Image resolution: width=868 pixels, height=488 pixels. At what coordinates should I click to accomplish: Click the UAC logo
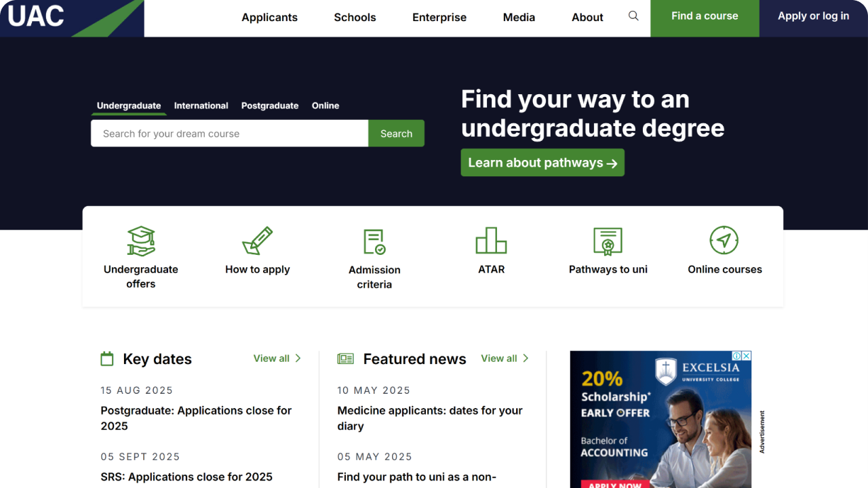pyautogui.click(x=72, y=18)
